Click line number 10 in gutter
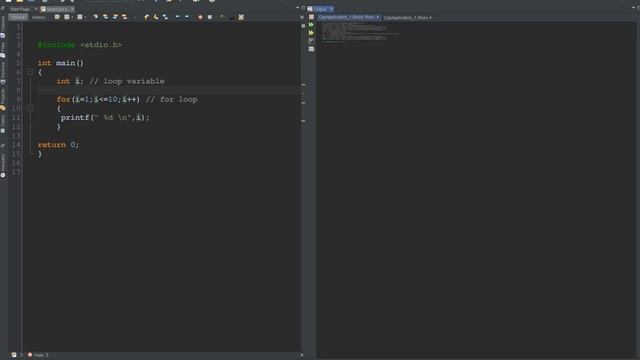Viewport: 640px width, 360px height. [x=16, y=109]
